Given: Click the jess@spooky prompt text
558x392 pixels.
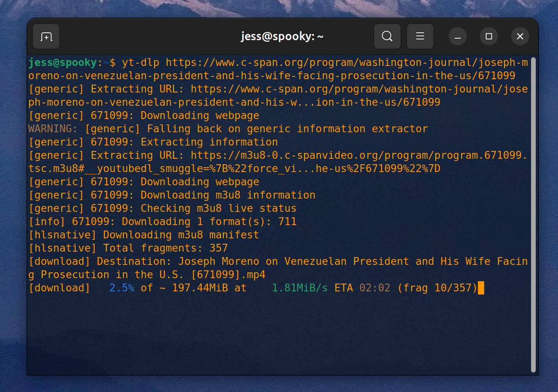Looking at the screenshot, I should pos(62,62).
